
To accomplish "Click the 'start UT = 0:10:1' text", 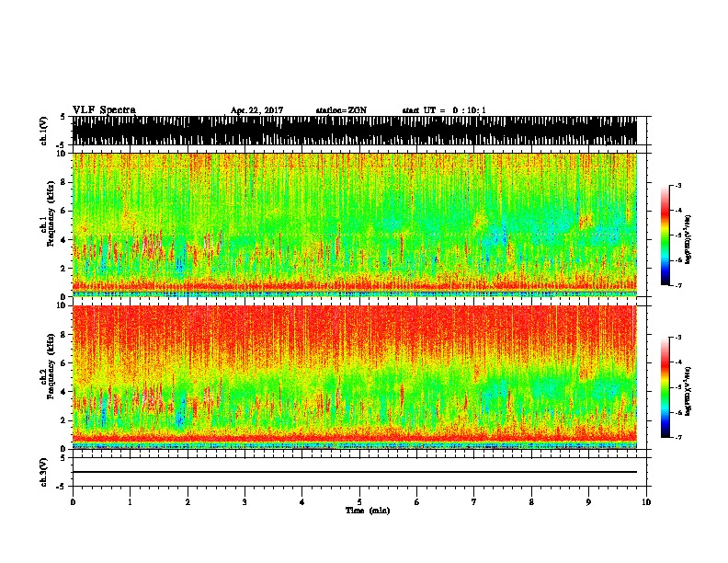I will tap(444, 110).
